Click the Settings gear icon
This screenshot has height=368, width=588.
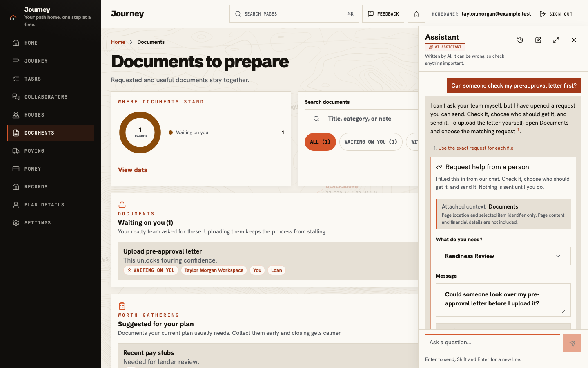click(16, 223)
